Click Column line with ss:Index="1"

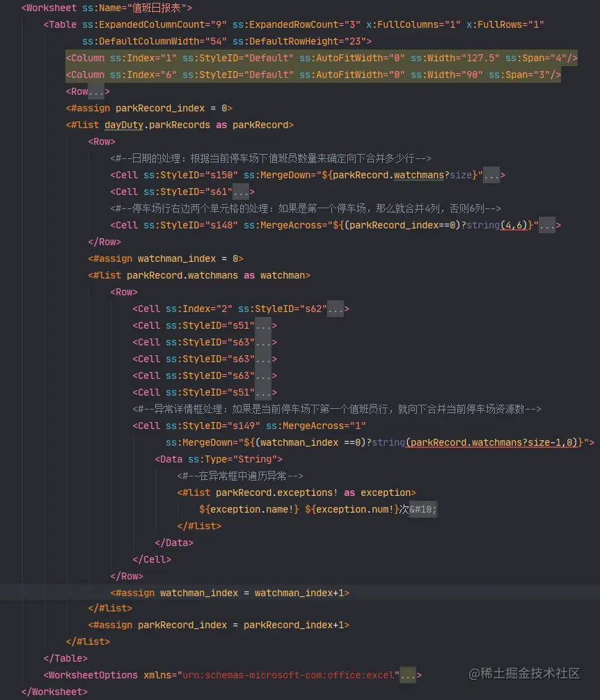click(x=322, y=58)
